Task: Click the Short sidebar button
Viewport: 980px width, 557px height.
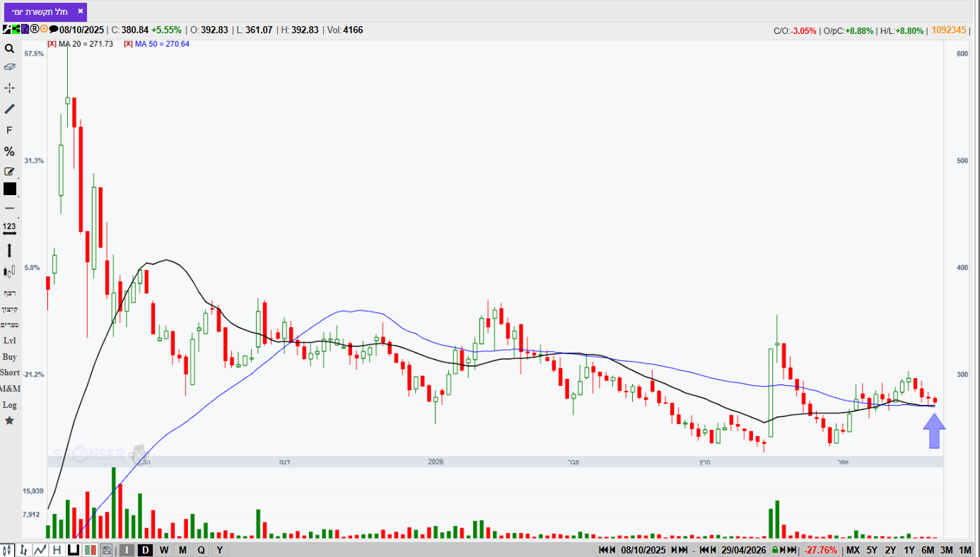Action: coord(9,373)
